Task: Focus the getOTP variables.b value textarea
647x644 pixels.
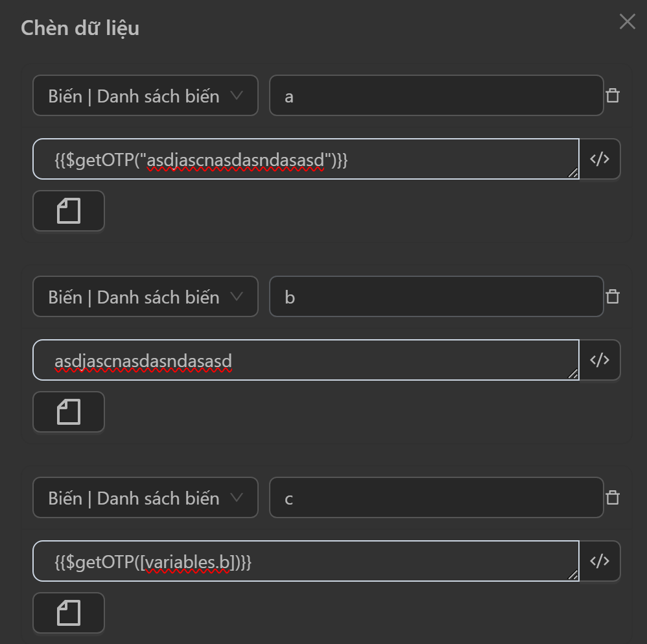Action: pyautogui.click(x=305, y=561)
